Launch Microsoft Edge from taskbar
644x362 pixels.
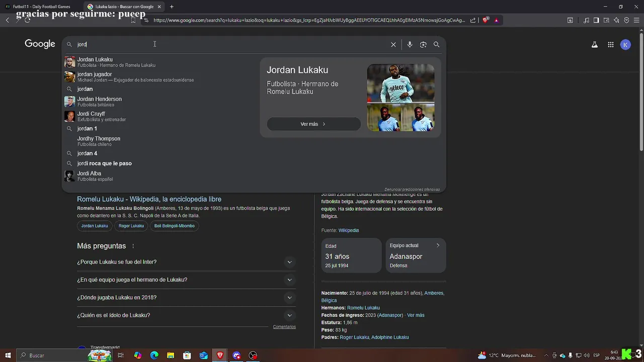154,355
